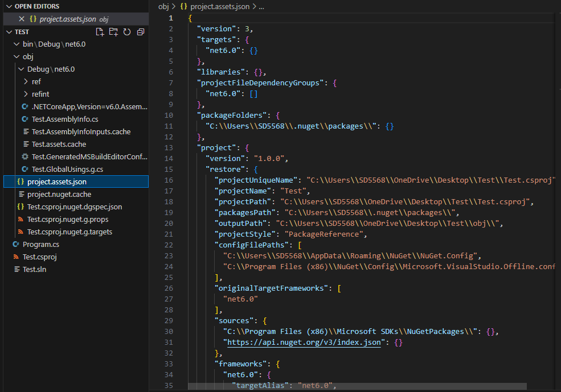Click the "originalTargetFrameworks" key
The width and height of the screenshot is (561, 392).
click(x=271, y=288)
